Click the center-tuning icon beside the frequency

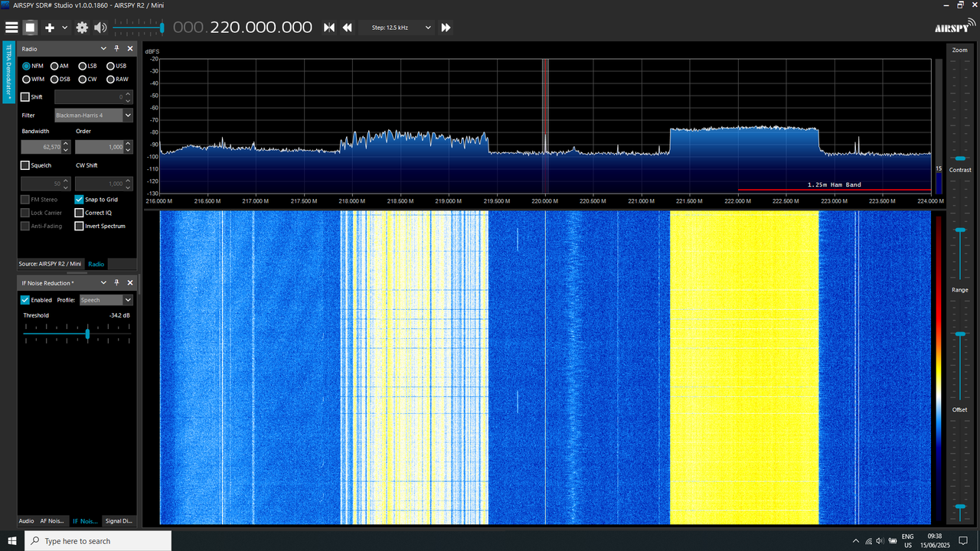pyautogui.click(x=329, y=28)
